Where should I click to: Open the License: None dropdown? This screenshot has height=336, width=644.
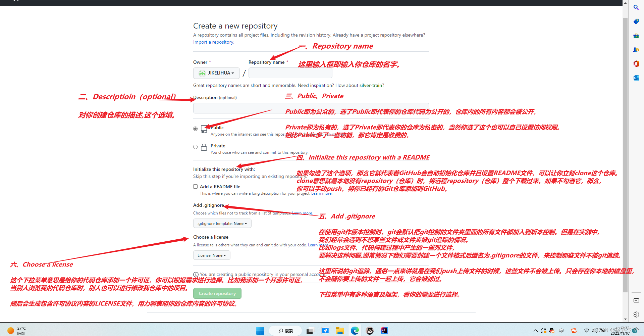pos(212,255)
